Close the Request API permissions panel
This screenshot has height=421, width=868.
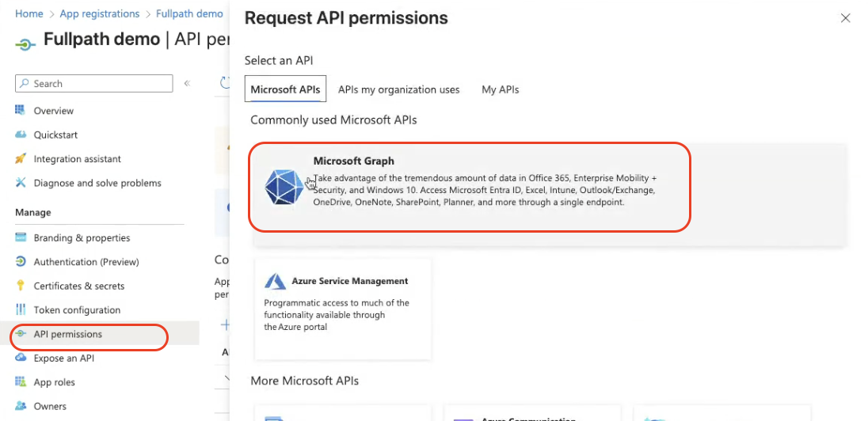(846, 18)
